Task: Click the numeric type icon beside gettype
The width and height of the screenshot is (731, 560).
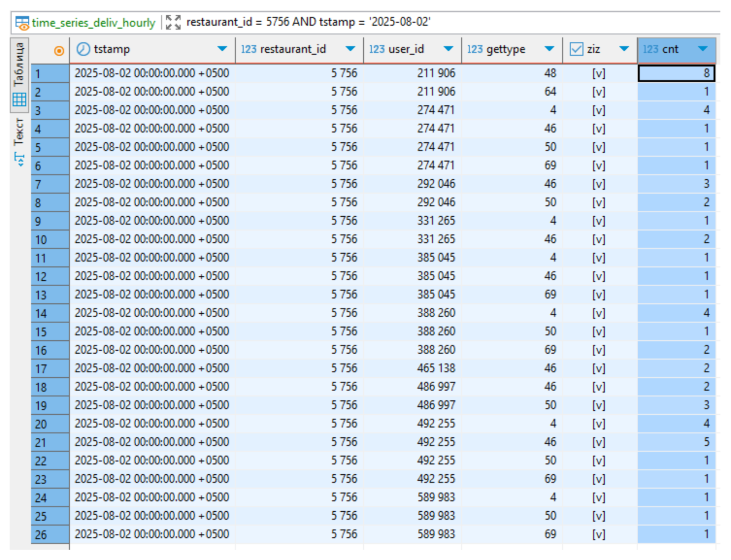Action: (x=475, y=49)
